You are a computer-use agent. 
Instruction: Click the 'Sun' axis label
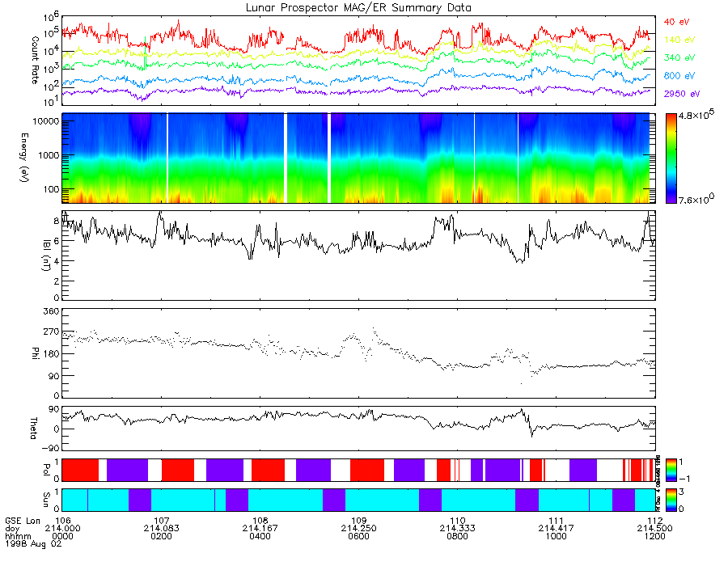point(46,500)
